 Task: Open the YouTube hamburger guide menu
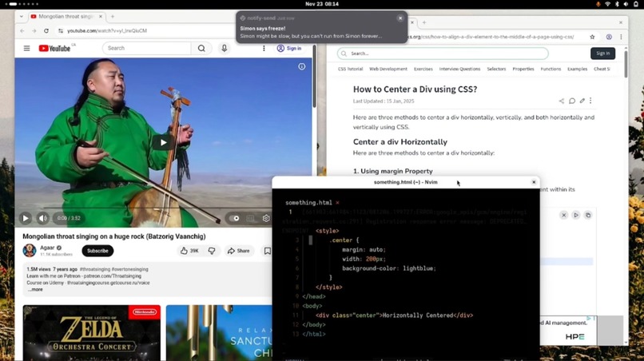26,48
